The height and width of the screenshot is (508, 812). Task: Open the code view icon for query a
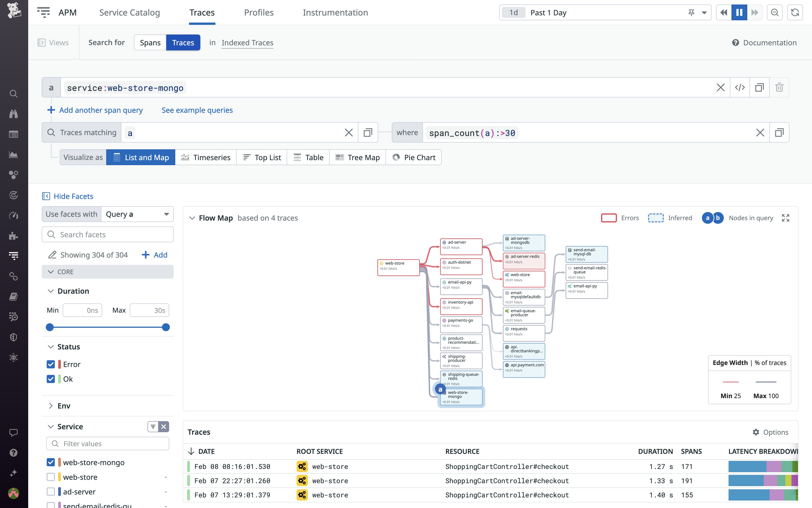[x=740, y=88]
